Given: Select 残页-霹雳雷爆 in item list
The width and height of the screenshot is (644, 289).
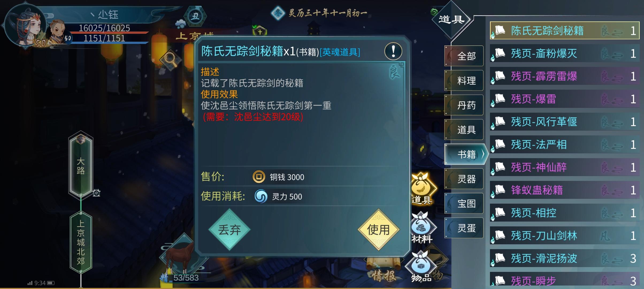Looking at the screenshot, I should click(565, 76).
